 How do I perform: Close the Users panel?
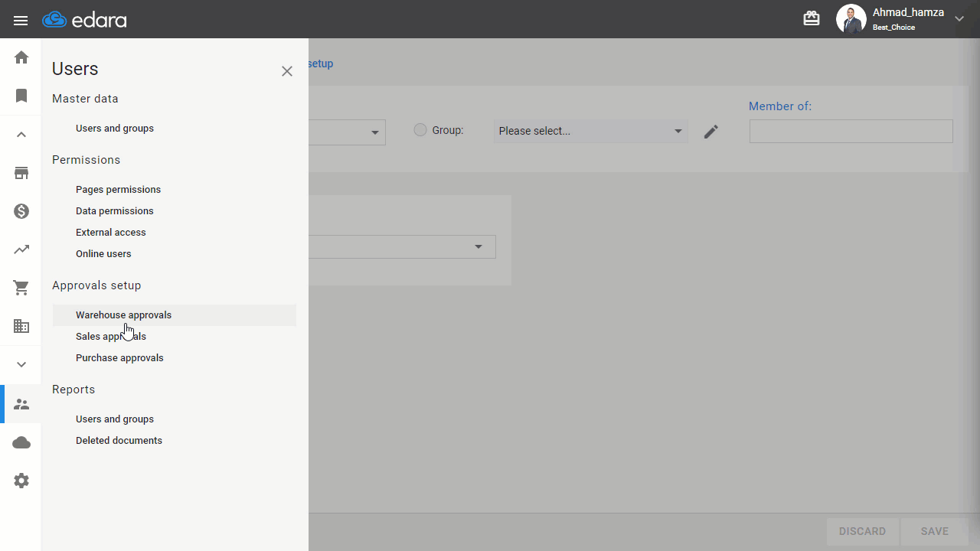[x=287, y=71]
